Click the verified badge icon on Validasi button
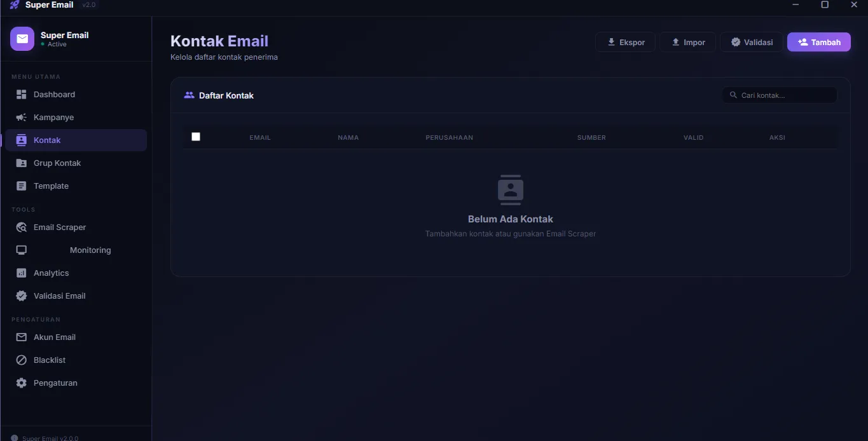Viewport: 868px width, 441px height. [736, 43]
